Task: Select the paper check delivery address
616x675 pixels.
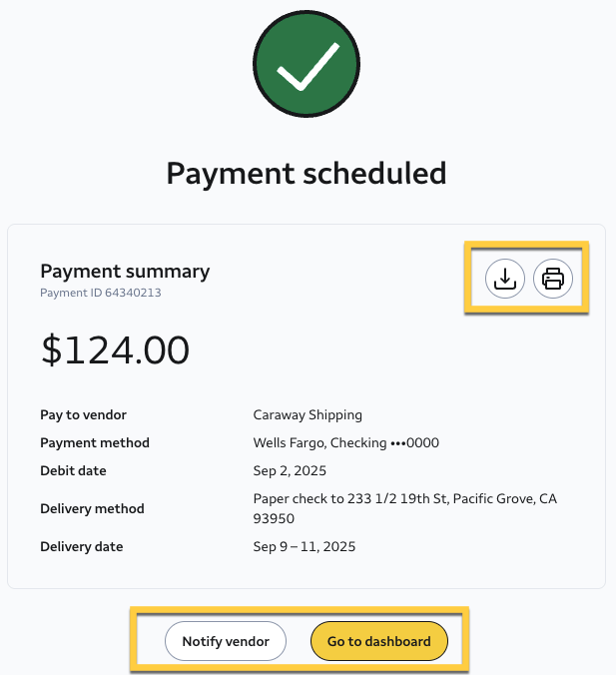Action: pos(404,498)
